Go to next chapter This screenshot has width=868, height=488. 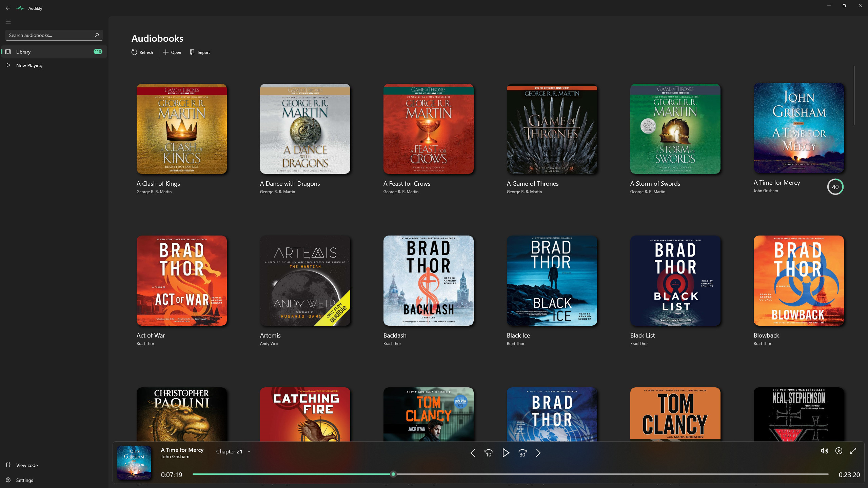pyautogui.click(x=538, y=453)
